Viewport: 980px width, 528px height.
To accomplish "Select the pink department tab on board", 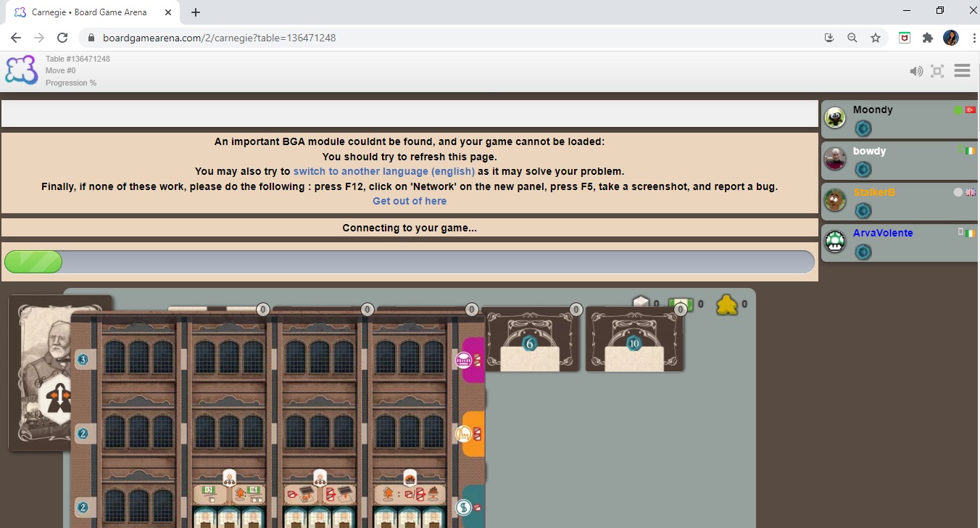I will pyautogui.click(x=473, y=360).
